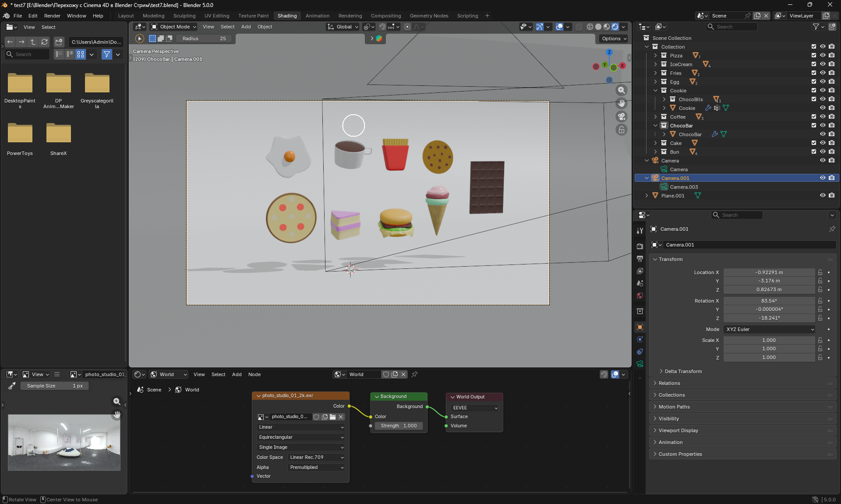The image size is (841, 504).
Task: Switch to the Compositing workspace tab
Action: (385, 16)
